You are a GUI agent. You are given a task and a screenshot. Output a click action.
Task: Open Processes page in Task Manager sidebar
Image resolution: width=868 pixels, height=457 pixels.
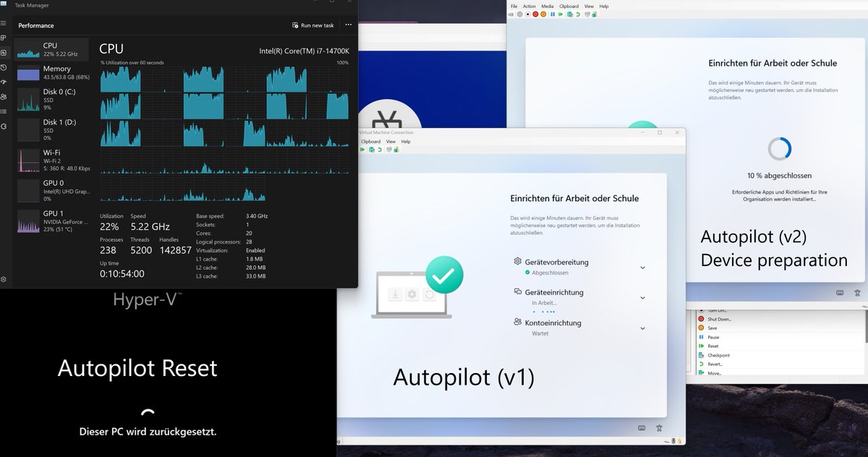click(4, 38)
